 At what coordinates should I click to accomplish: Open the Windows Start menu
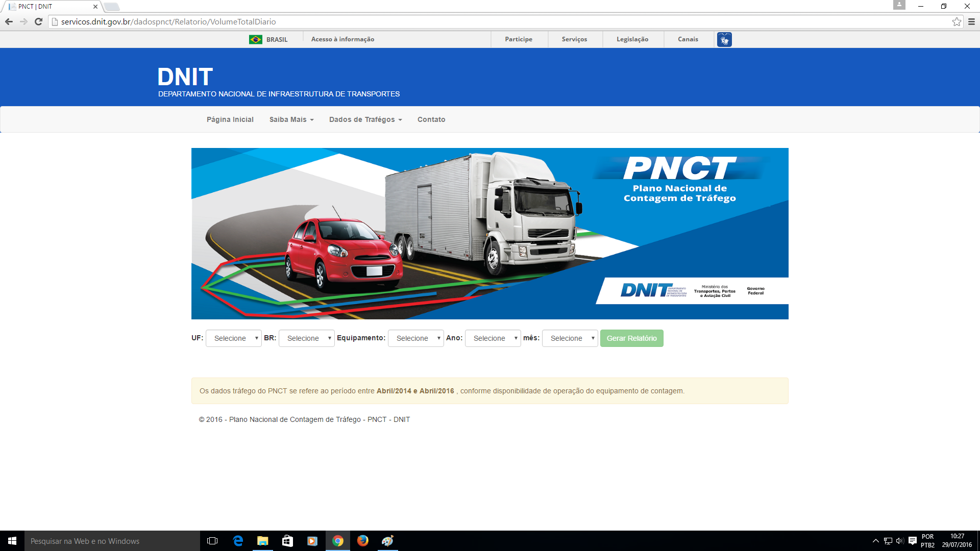12,541
